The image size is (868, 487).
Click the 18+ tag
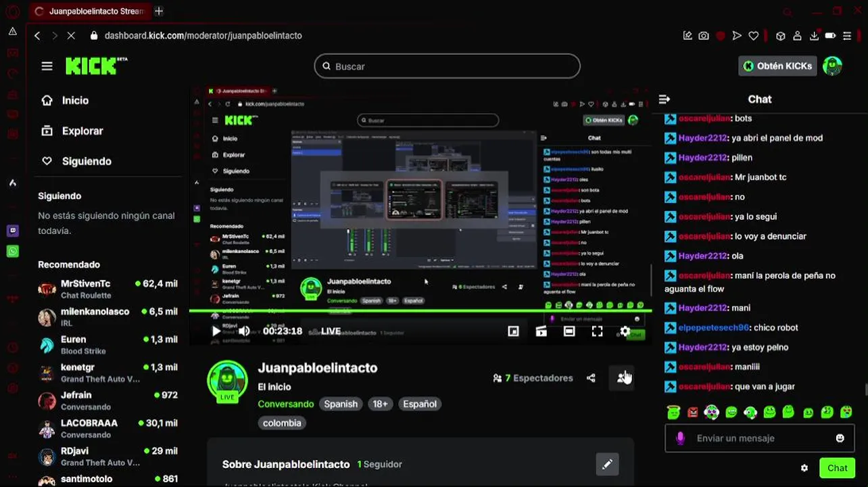(381, 404)
